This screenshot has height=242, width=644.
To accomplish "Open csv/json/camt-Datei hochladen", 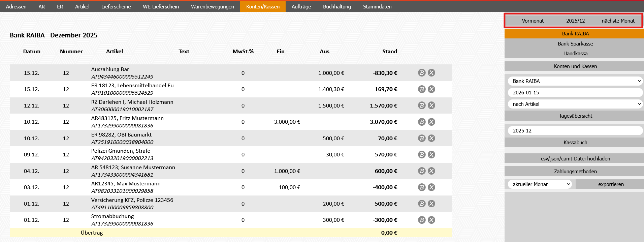I will coord(575,159).
